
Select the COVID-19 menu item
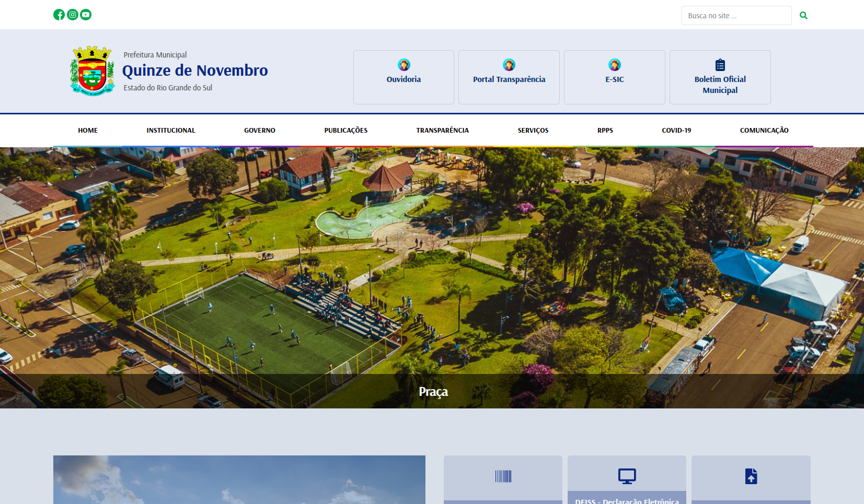pyautogui.click(x=676, y=131)
